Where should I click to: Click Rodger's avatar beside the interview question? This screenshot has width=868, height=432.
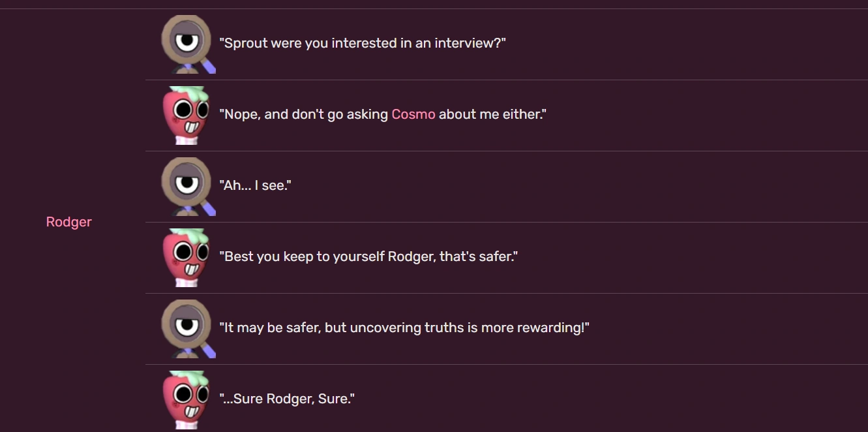188,44
